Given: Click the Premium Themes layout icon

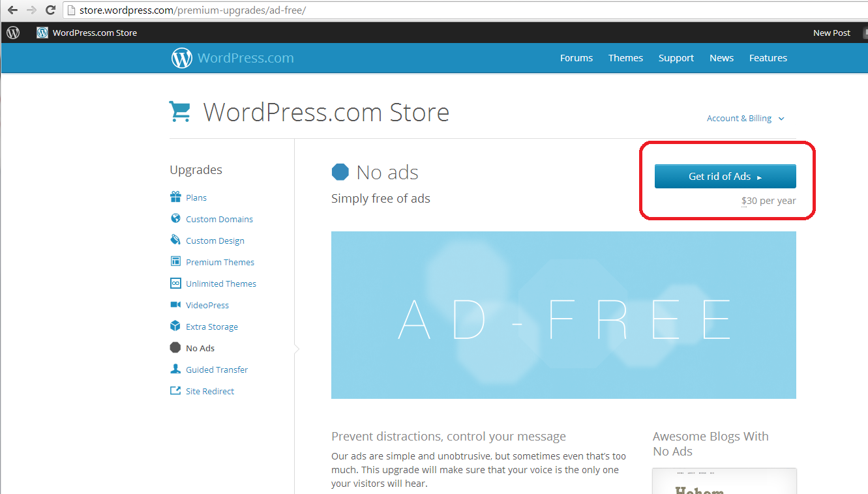Looking at the screenshot, I should coord(175,261).
